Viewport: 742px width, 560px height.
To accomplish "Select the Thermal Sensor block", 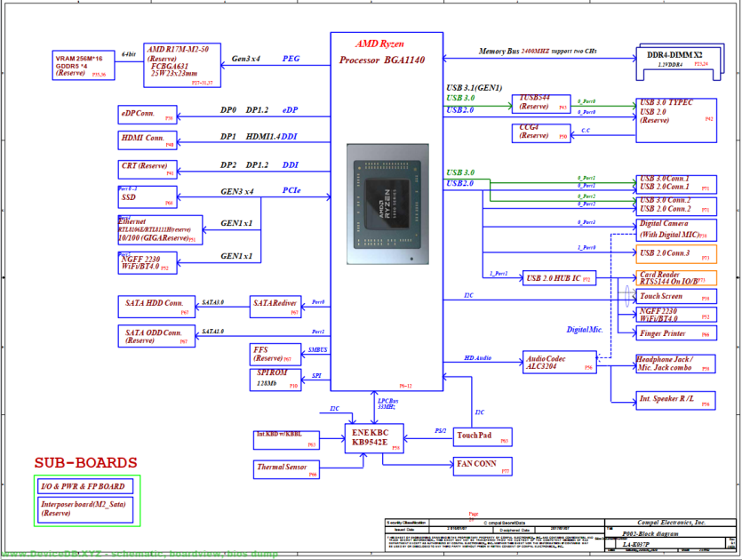I will pyautogui.click(x=286, y=469).
